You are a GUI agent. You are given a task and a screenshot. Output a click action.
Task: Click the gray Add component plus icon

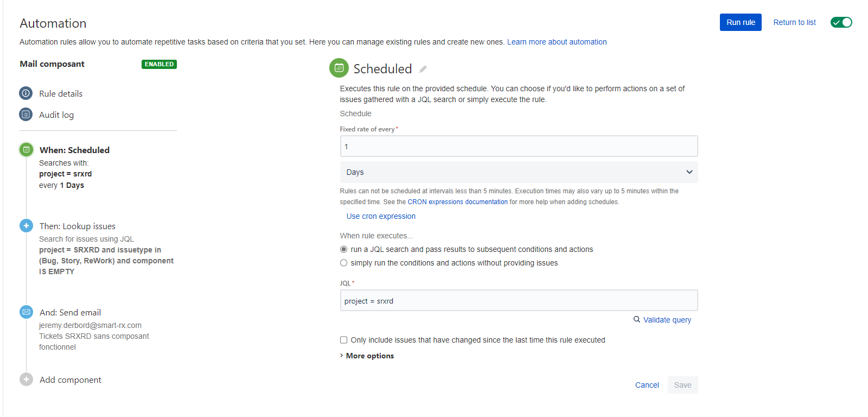(26, 379)
